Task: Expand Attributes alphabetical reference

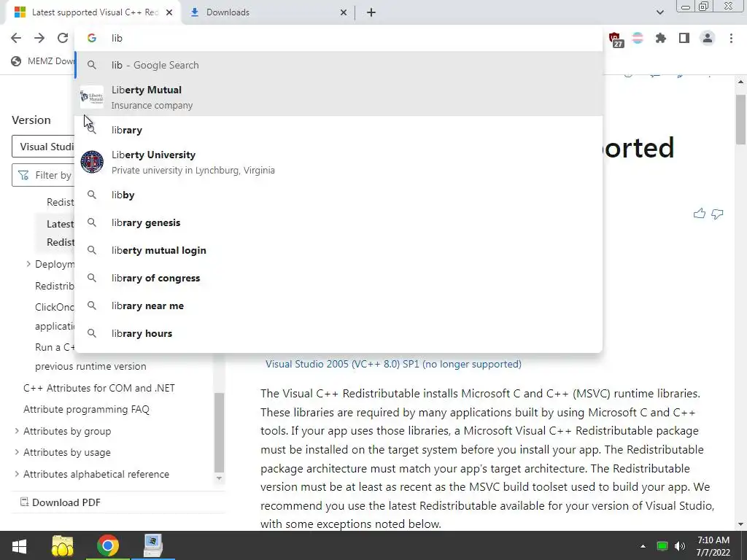Action: (17, 474)
